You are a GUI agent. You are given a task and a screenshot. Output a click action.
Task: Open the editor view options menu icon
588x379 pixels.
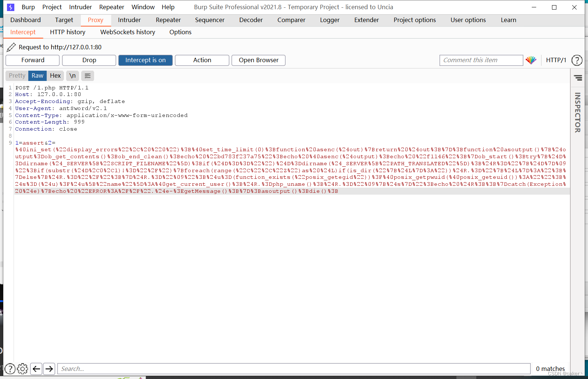tap(87, 76)
